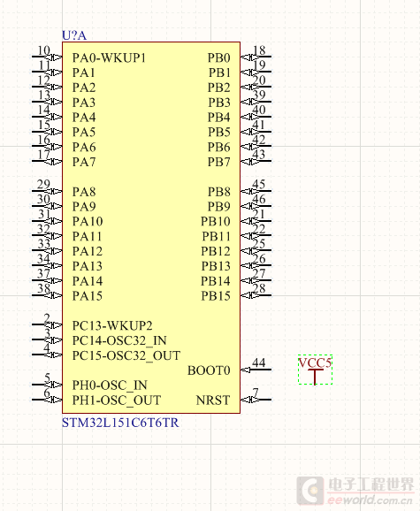
Task: Click pin label PA5
Action: coord(84,132)
